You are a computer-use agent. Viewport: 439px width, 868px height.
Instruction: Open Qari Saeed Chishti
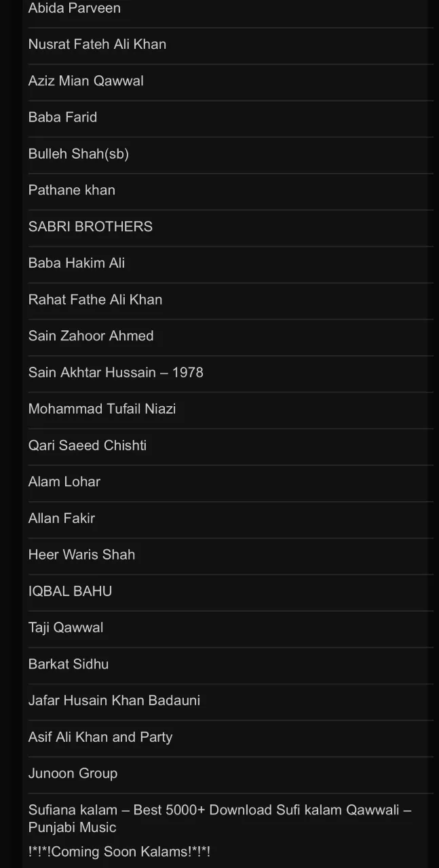(x=88, y=446)
